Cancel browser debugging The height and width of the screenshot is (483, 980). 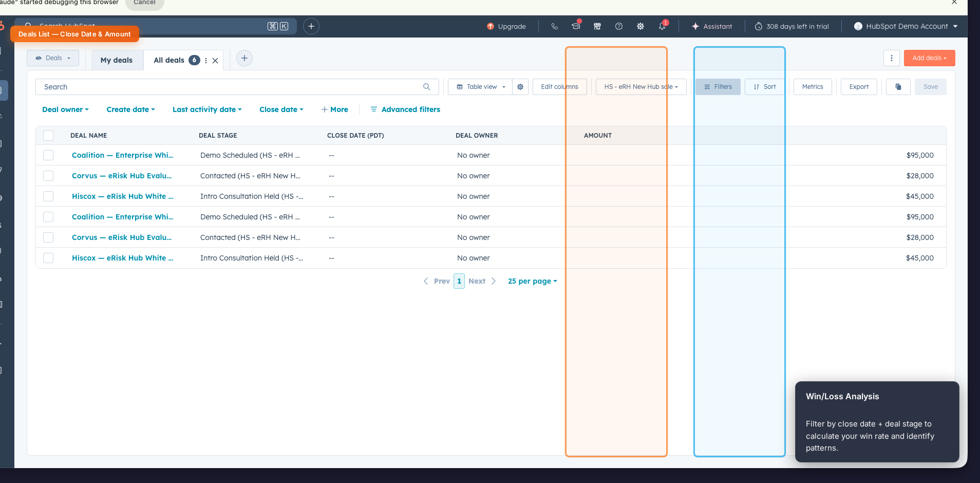click(x=145, y=3)
